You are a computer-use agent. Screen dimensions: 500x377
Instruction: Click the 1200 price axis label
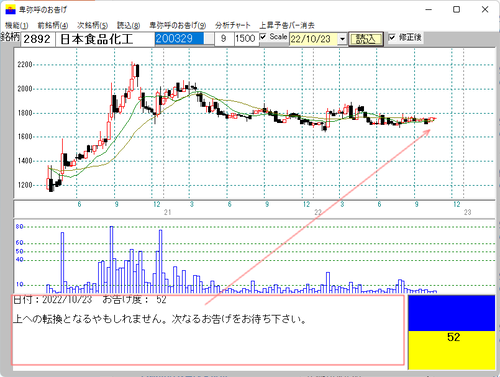click(25, 185)
